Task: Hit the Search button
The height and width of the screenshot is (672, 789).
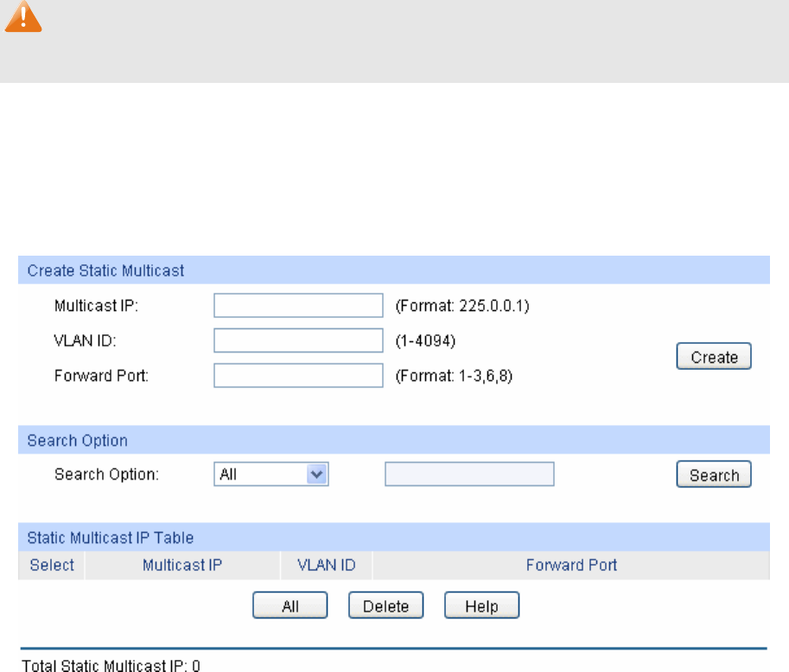Action: 714,475
